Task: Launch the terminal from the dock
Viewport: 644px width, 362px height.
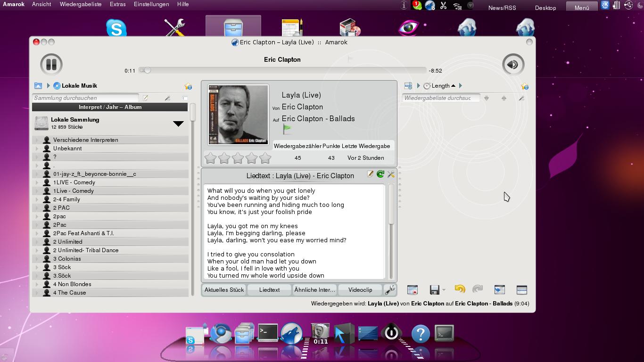Action: coord(268,333)
